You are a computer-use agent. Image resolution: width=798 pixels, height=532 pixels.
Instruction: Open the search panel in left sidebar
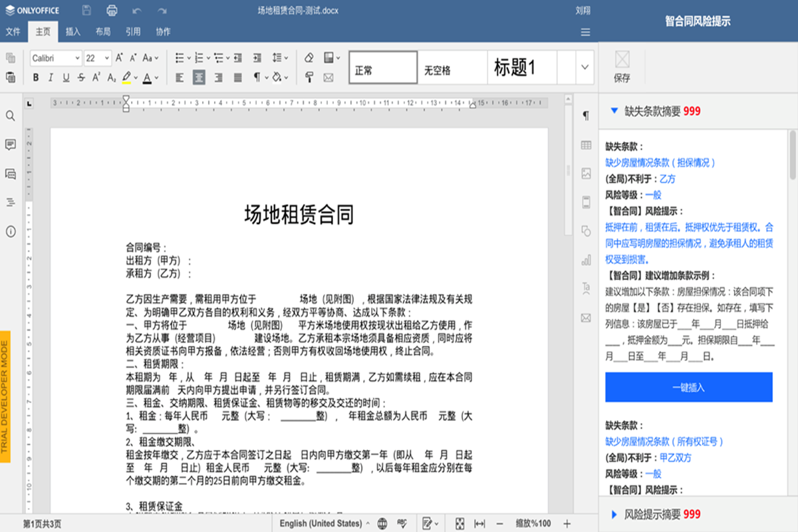(x=11, y=116)
